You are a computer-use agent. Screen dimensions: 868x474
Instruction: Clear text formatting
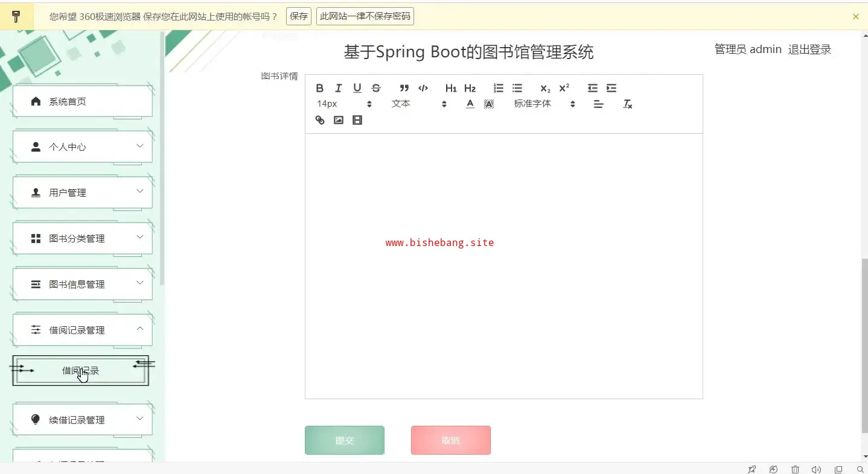point(628,104)
